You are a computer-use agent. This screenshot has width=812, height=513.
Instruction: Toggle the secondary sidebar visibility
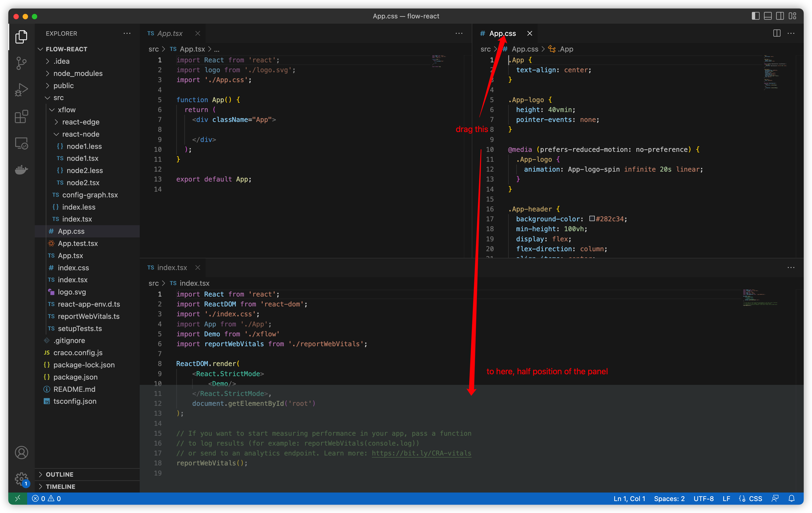coord(780,16)
